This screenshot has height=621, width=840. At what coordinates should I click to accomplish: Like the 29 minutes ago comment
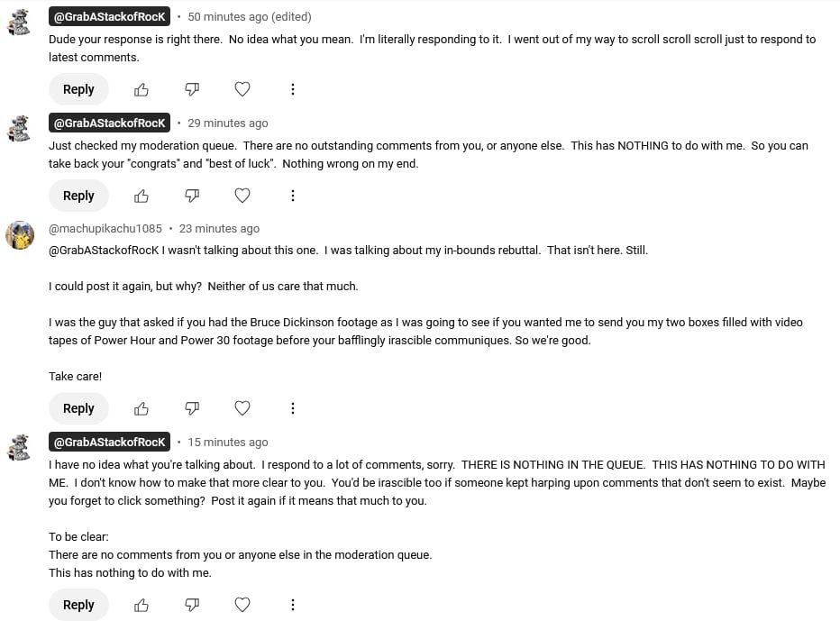[x=142, y=196]
